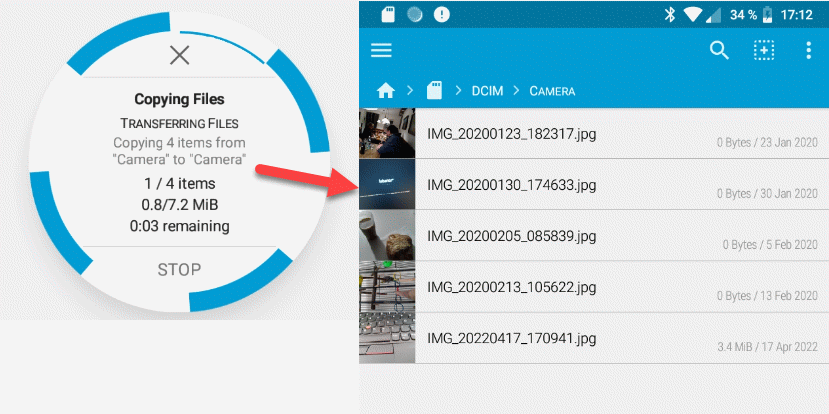Open thumbnail of IMG_20220417_170941.jpg

[387, 338]
